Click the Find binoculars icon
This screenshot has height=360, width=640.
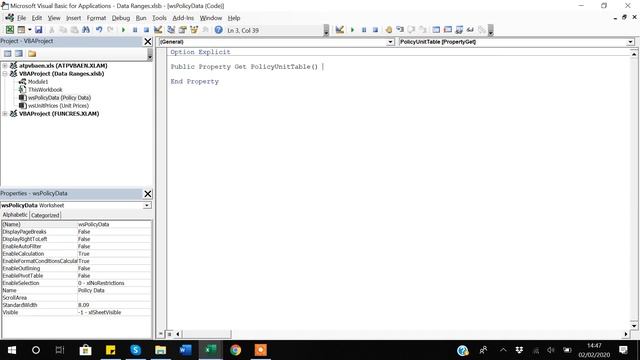[86, 30]
